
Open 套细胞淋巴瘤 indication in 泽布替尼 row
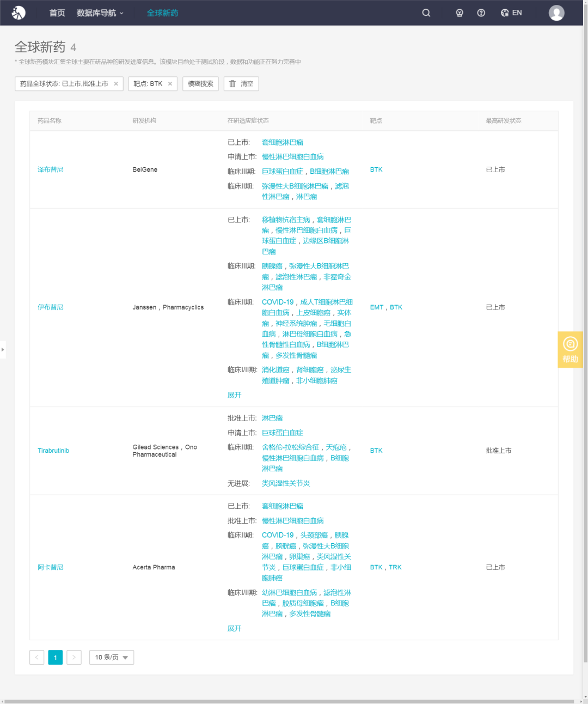(283, 142)
